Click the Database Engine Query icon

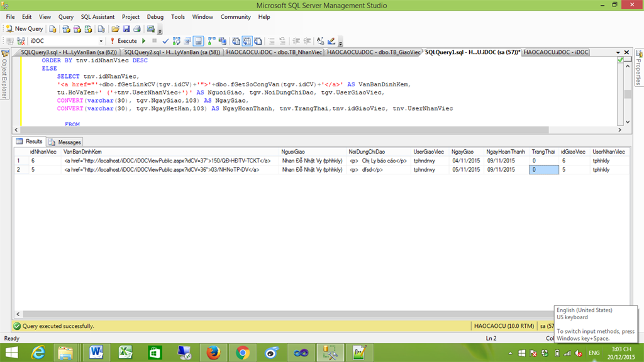[x=53, y=29]
